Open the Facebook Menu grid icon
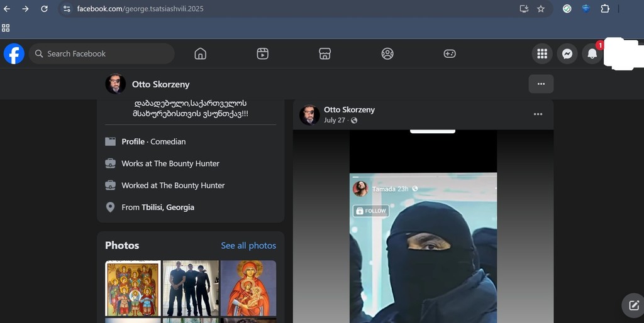 pos(542,54)
